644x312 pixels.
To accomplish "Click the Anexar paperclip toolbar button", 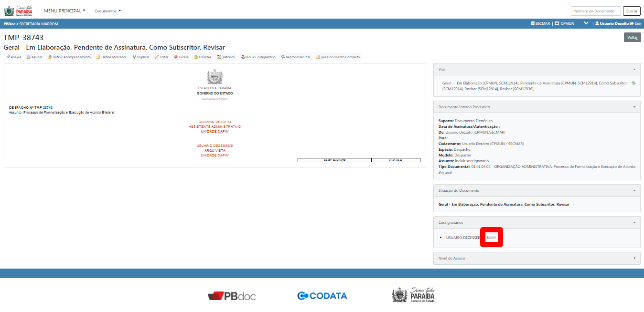I will click(x=13, y=57).
